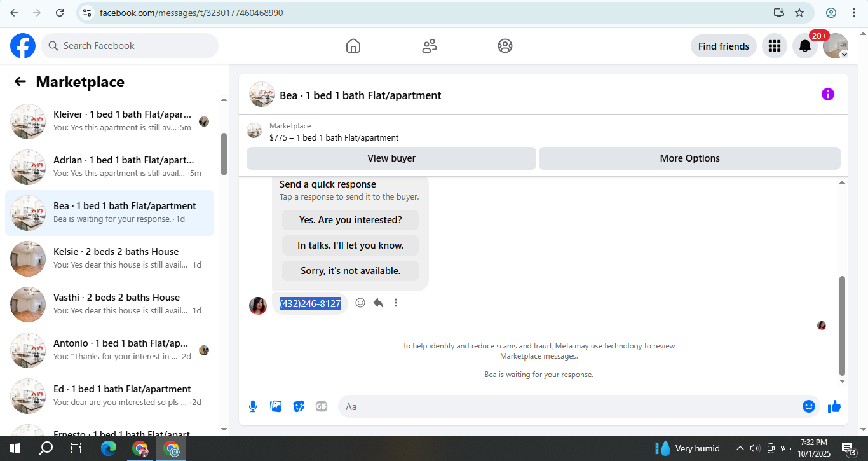Reply to the phone number message

point(378,303)
